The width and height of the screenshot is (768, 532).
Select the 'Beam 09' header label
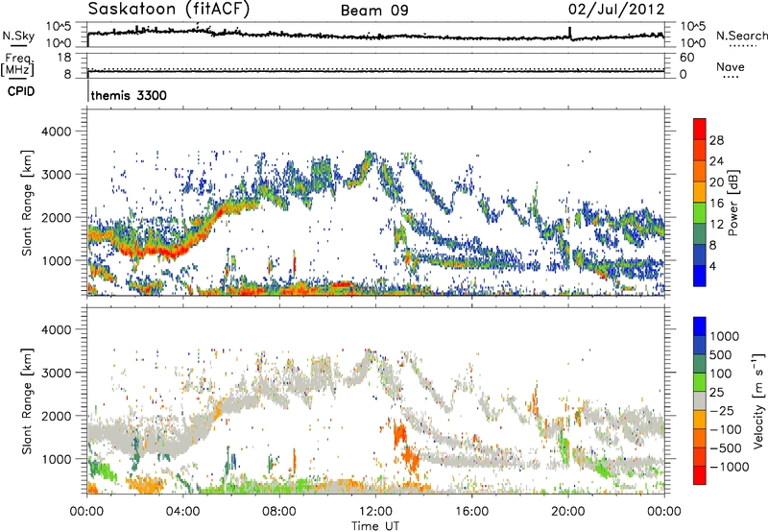tap(374, 11)
